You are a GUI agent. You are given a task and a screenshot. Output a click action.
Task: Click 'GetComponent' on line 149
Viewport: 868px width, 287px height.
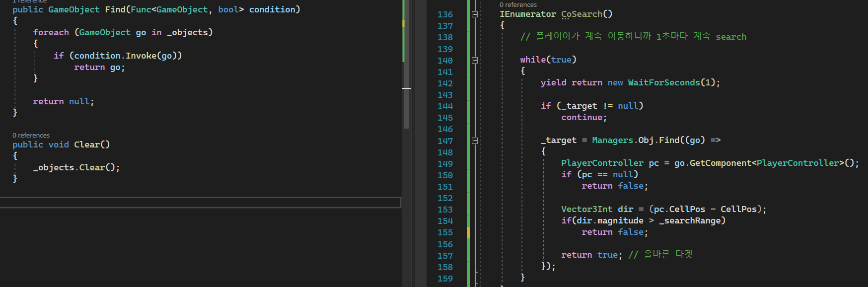(721, 163)
